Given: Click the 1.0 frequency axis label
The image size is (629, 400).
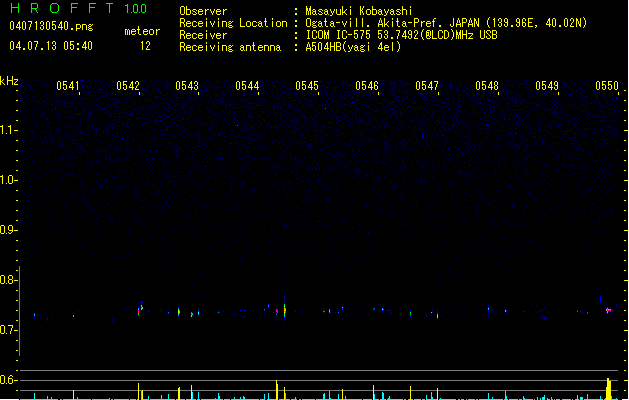Looking at the screenshot, I should (x=8, y=180).
